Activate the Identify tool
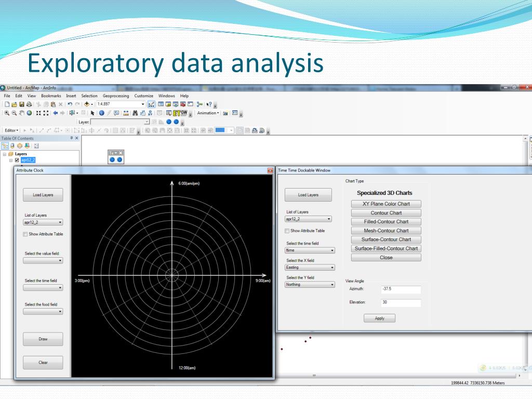 (101, 113)
